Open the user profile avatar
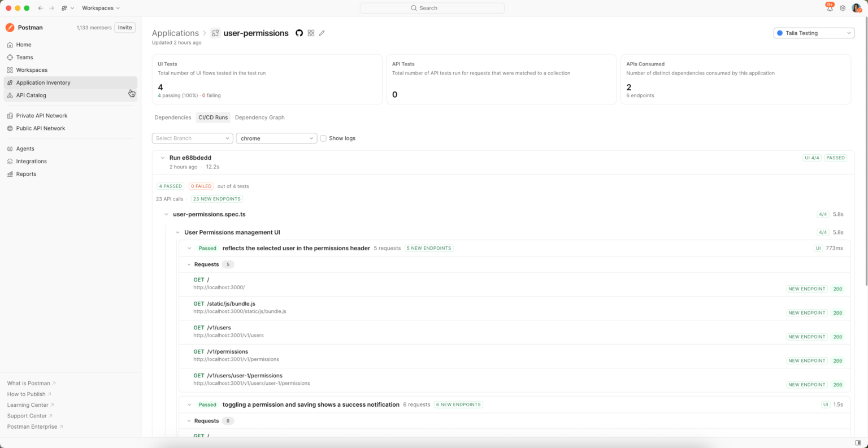 (x=856, y=8)
